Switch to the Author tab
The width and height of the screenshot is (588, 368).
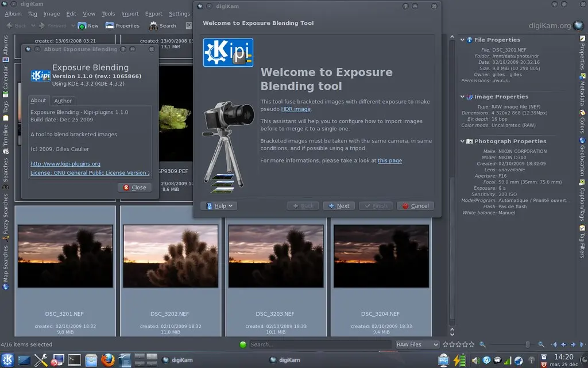pyautogui.click(x=63, y=101)
